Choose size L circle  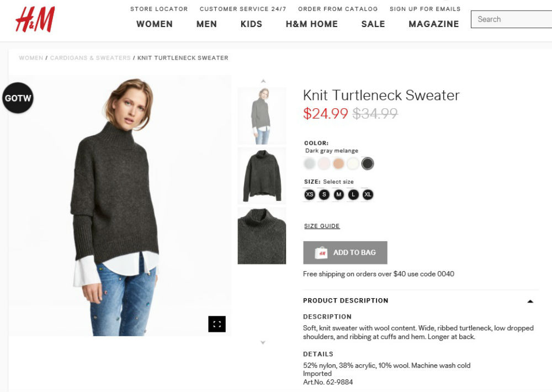tap(353, 194)
